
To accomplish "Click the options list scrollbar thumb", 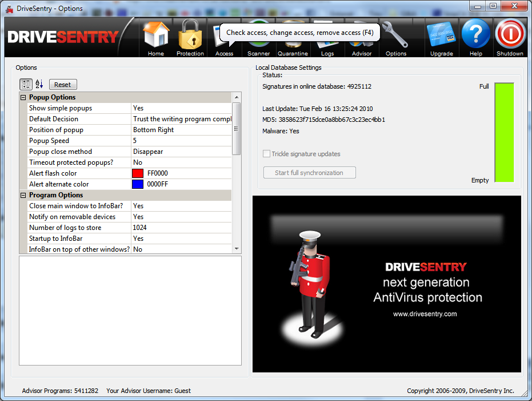I will point(237,129).
